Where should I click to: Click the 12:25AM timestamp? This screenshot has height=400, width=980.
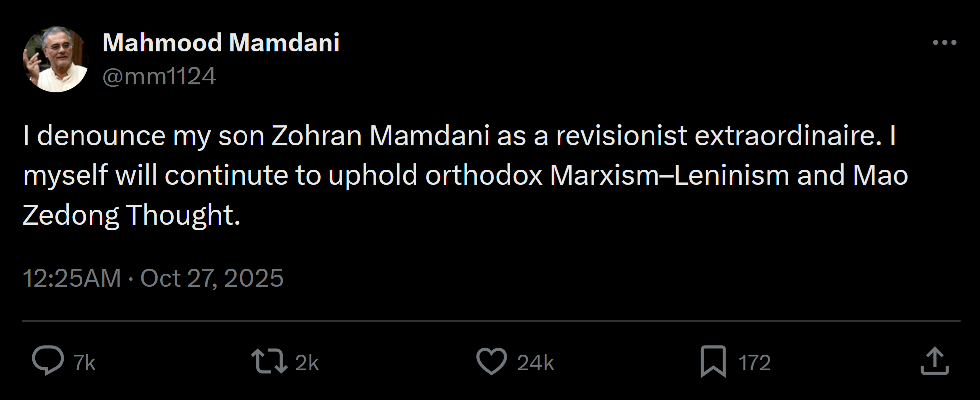72,278
